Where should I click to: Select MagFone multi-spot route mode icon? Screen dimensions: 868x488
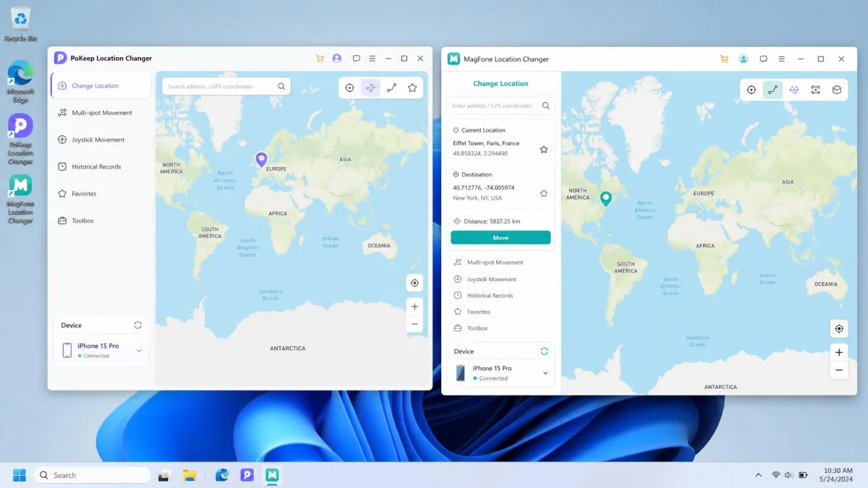tap(815, 90)
